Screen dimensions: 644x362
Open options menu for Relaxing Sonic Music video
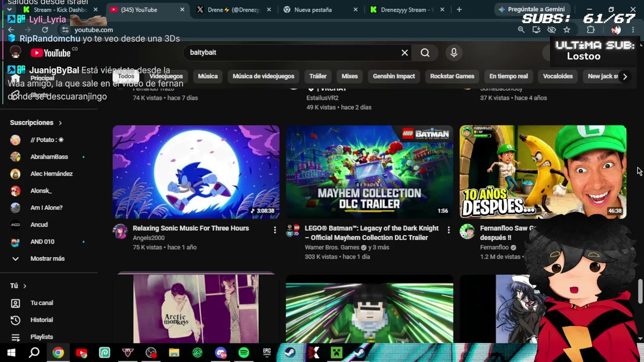coord(275,230)
